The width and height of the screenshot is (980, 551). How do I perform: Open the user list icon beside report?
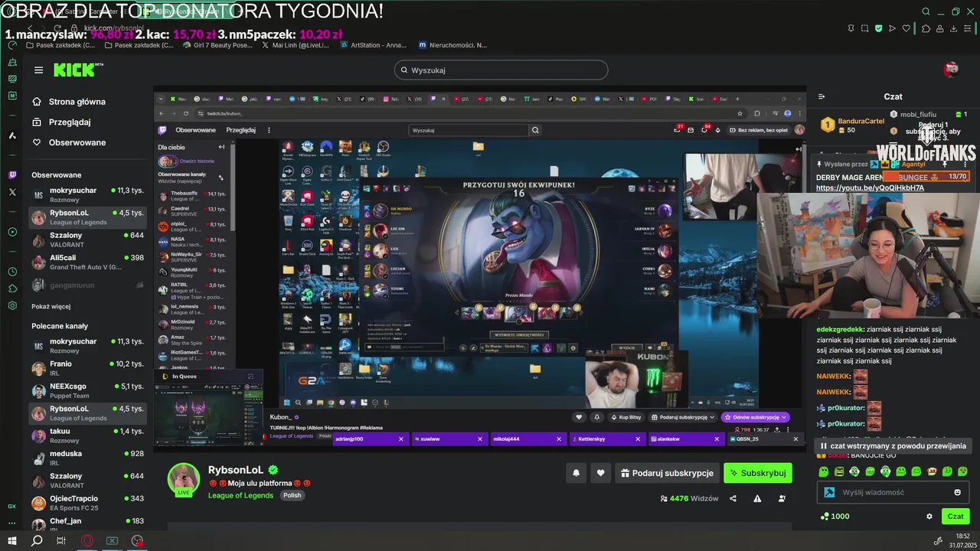pyautogui.click(x=782, y=498)
